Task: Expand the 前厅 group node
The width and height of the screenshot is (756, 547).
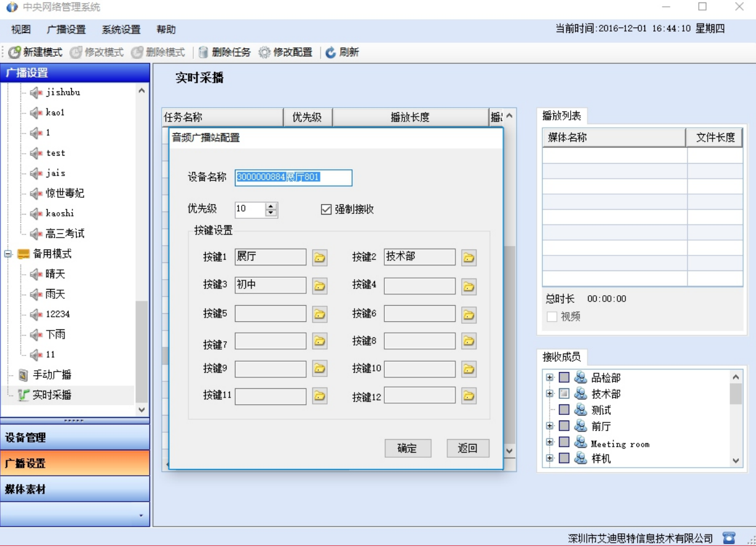Action: pos(549,426)
